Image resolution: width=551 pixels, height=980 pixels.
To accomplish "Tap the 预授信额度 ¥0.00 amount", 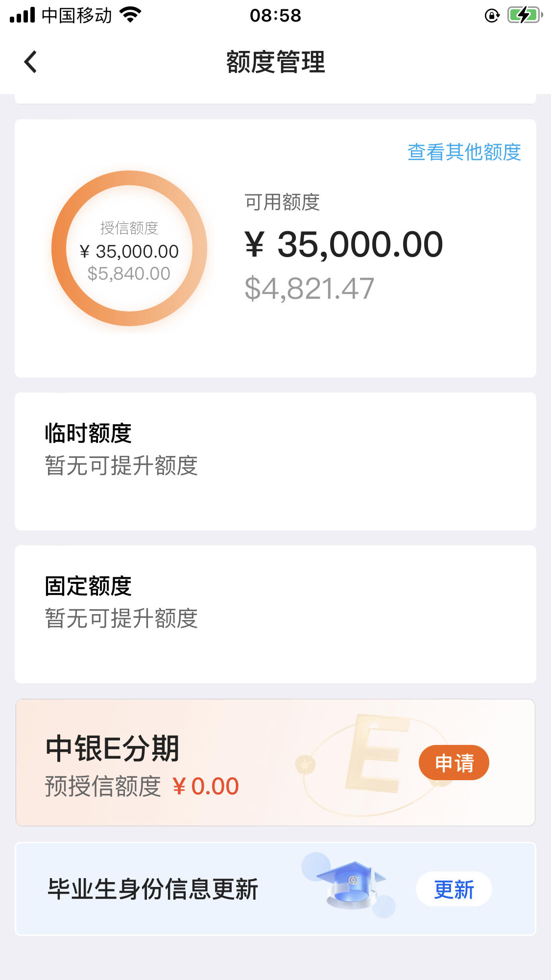I will pos(206,786).
